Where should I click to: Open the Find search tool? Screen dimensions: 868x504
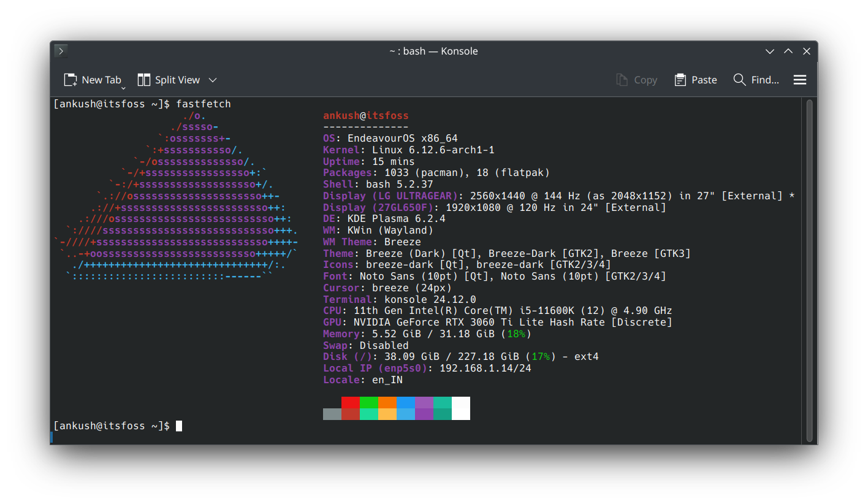(x=756, y=80)
